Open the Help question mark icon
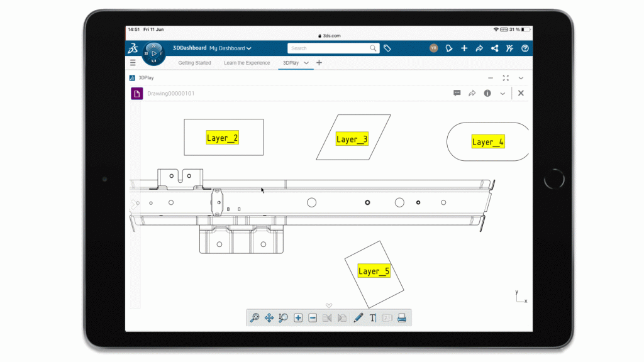644x362 pixels. click(x=525, y=48)
